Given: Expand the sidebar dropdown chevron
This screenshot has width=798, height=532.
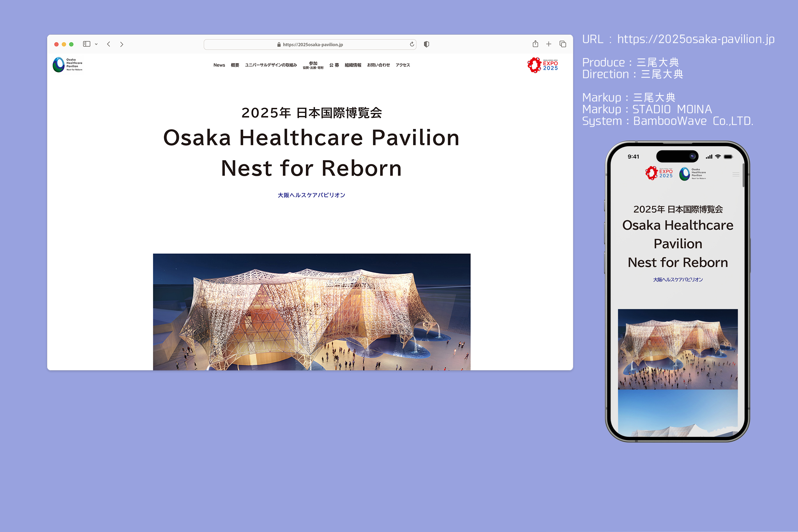Looking at the screenshot, I should [x=96, y=44].
